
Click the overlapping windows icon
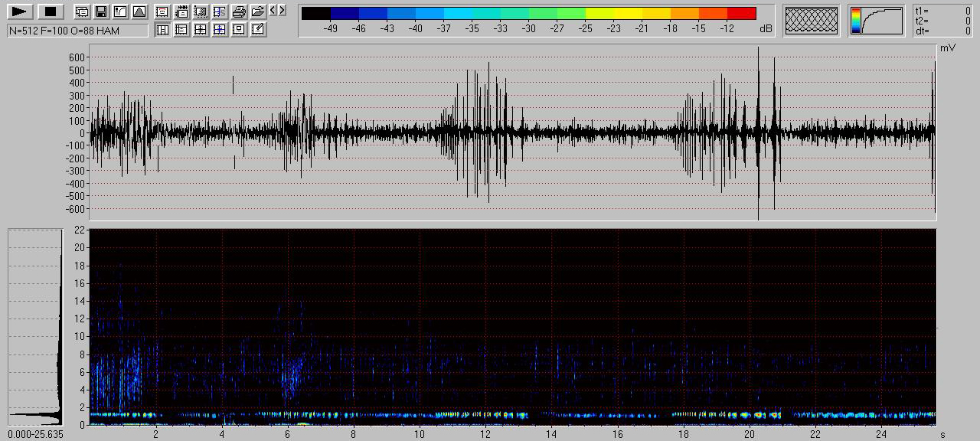[x=82, y=11]
